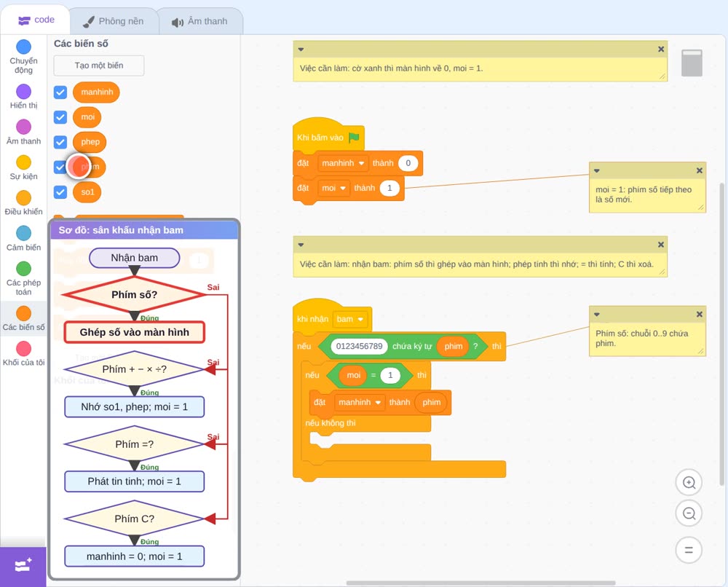Open the bam message dropdown
Screen dimensions: 728x587
[x=350, y=320]
